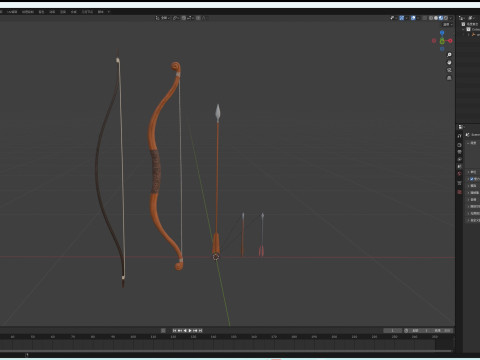Open the gizmo settings dropdown arrow
Screen dimensions: 480x360
pos(406,18)
